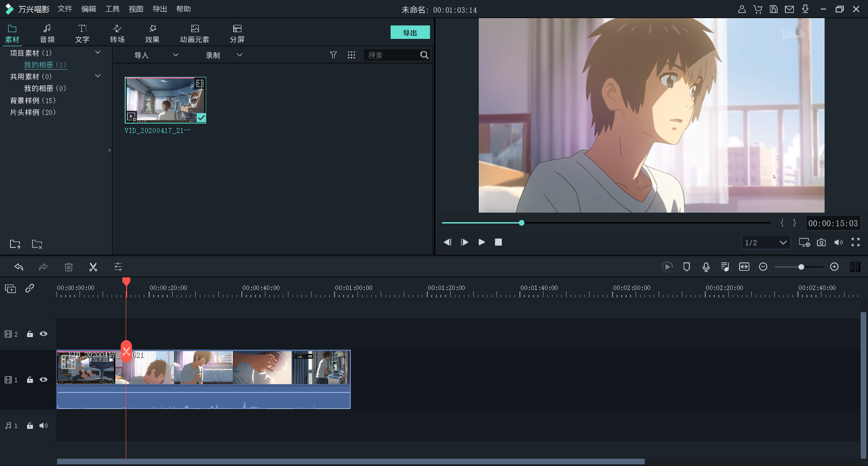The image size is (868, 466).
Task: Collapse the media sidebar panel arrow
Action: pos(109,150)
